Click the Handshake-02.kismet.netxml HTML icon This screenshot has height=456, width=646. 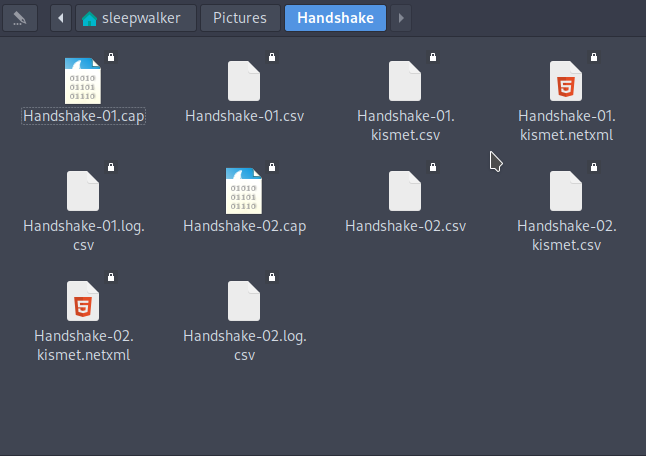83,300
